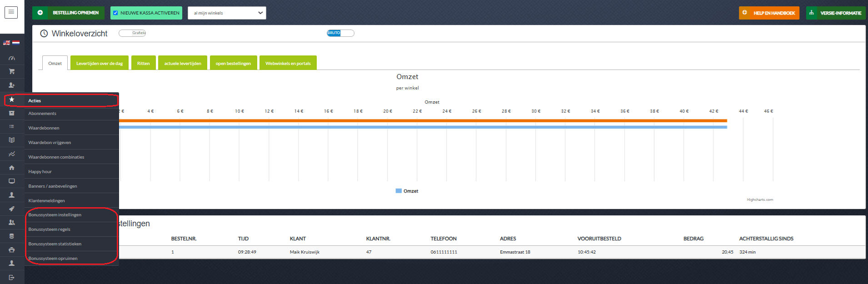Click the sitemap icon on Versie-informatie
868x284 pixels.
click(x=812, y=13)
